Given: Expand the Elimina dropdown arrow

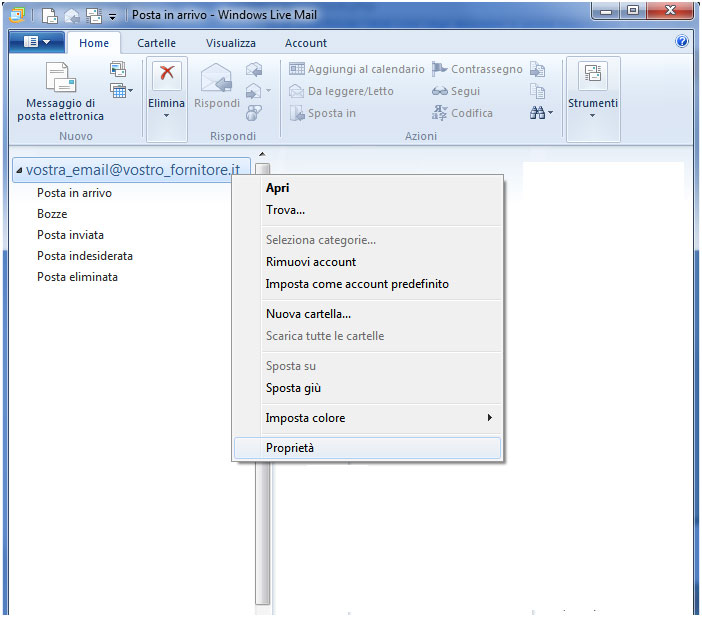Looking at the screenshot, I should 167,116.
